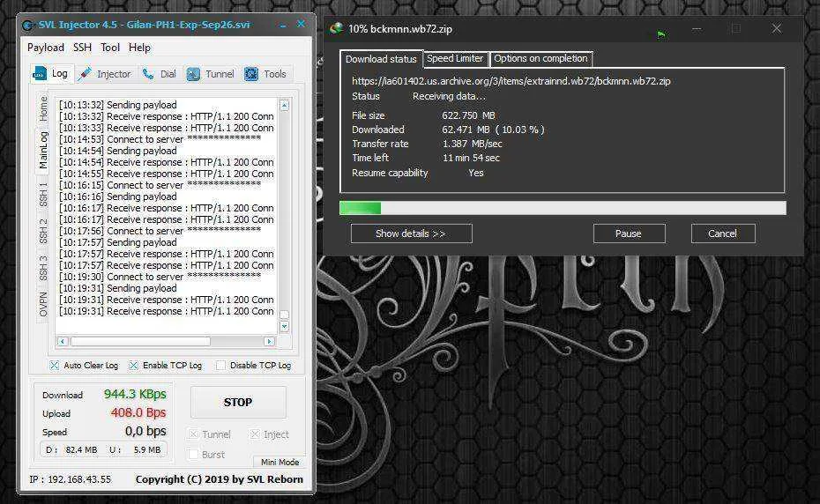
Task: Open the Help menu
Action: click(139, 48)
